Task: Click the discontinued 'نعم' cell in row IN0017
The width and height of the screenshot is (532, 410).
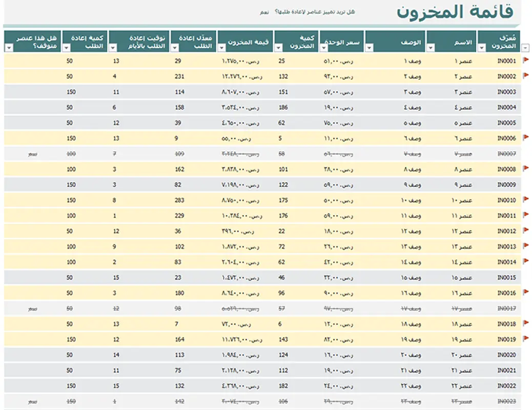Action: click(32, 309)
